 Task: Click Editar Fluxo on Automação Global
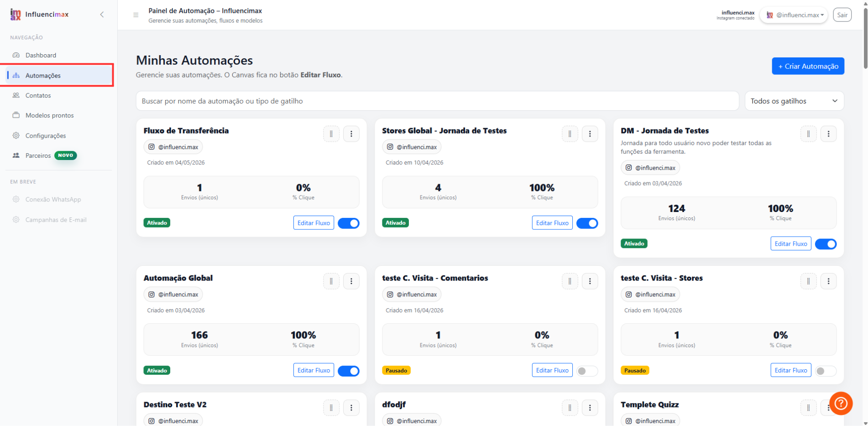(314, 370)
